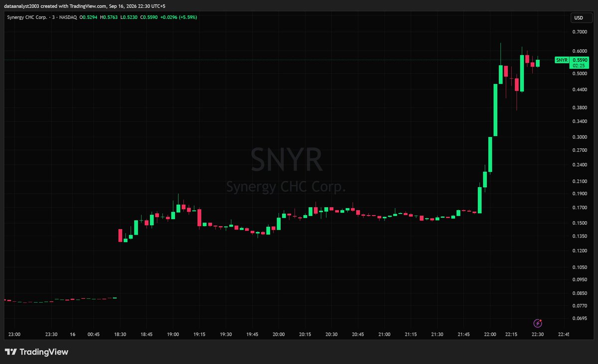Click the 0.2400 price axis label
The height and width of the screenshot is (364, 598).
point(580,165)
